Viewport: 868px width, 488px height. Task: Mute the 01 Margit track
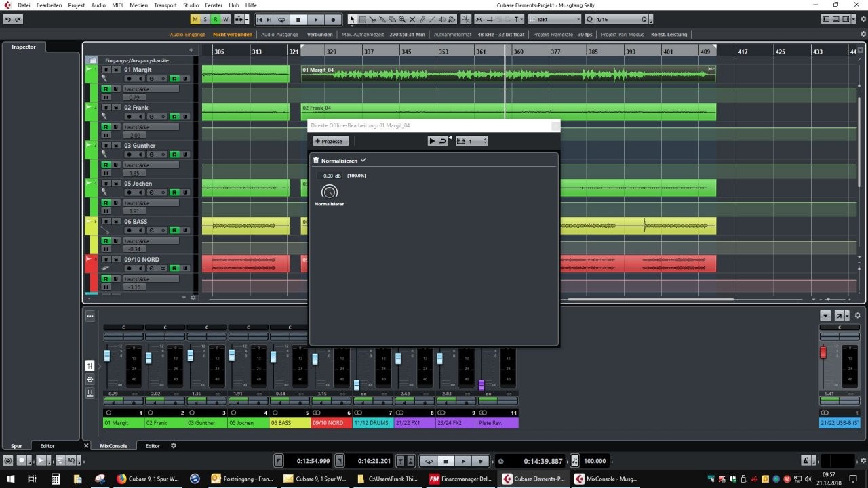[106, 70]
